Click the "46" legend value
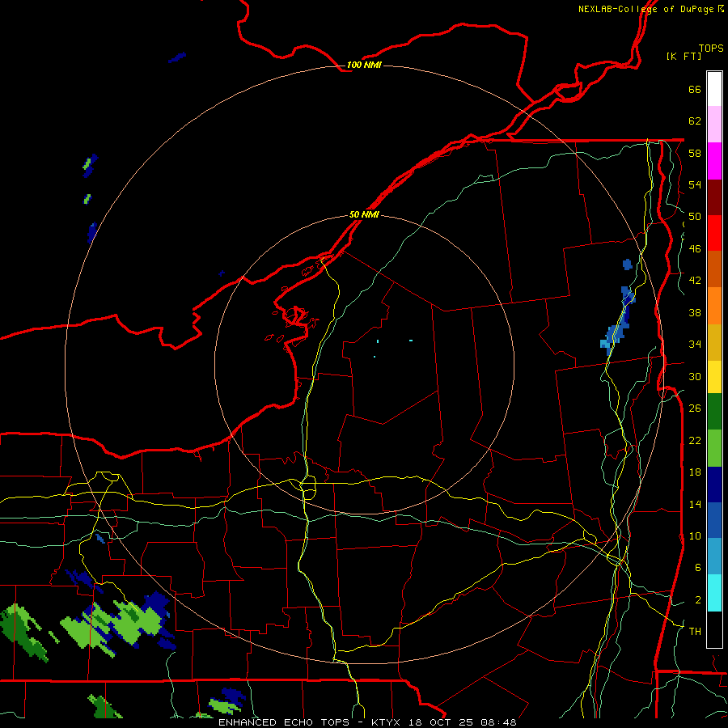The image size is (728, 728). click(695, 249)
